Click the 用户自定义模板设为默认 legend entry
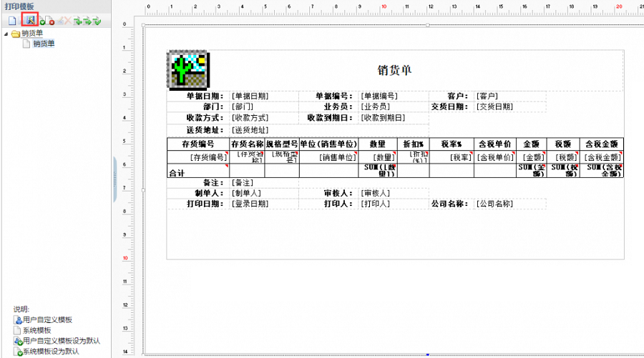This screenshot has width=644, height=358. pos(57,341)
